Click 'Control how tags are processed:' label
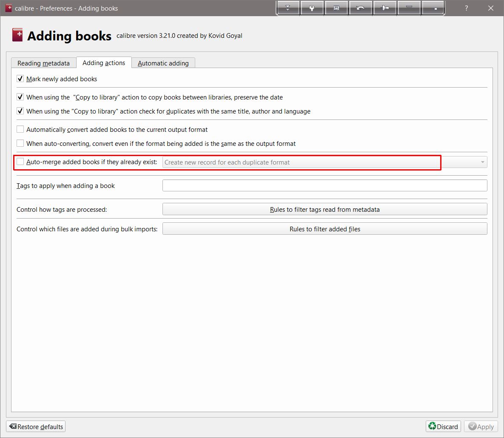Image resolution: width=504 pixels, height=438 pixels. pos(62,210)
